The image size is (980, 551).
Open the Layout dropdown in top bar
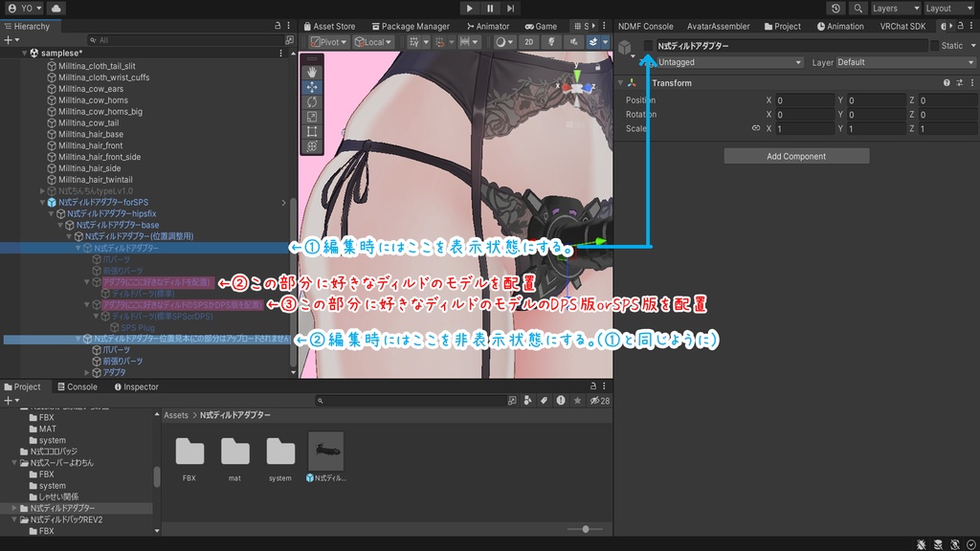(x=948, y=8)
